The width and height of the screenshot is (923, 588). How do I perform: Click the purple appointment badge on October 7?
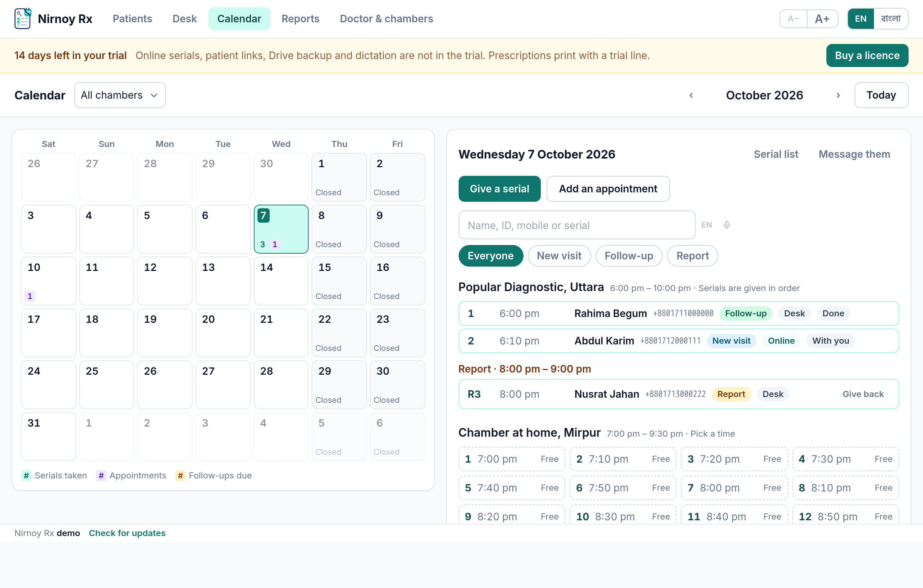274,244
